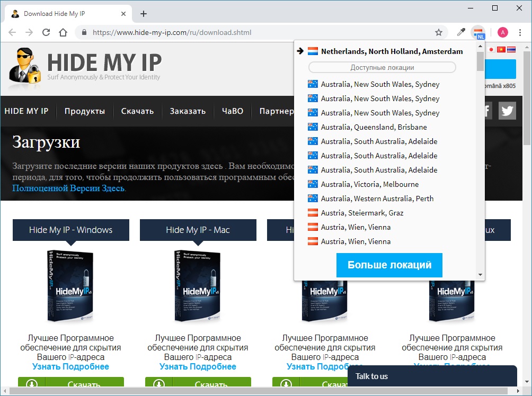Click the location list scroll-down arrow

click(480, 275)
